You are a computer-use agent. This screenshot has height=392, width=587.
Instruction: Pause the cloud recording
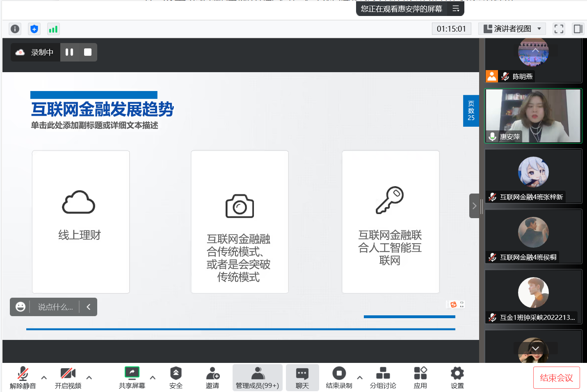point(69,52)
